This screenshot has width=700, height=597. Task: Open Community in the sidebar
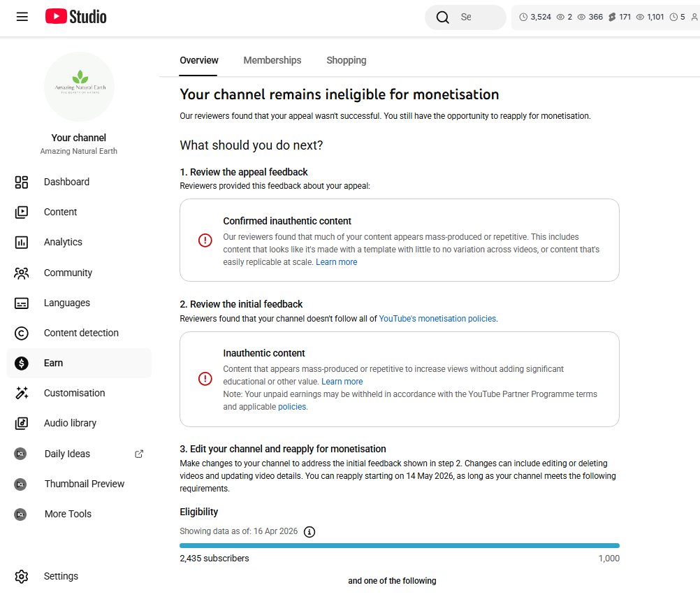(79, 273)
